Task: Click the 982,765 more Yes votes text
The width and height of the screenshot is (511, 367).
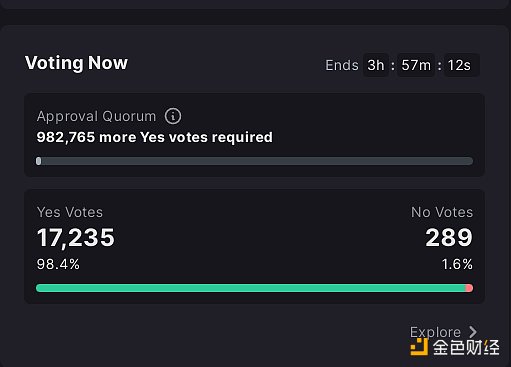Action: tap(155, 137)
